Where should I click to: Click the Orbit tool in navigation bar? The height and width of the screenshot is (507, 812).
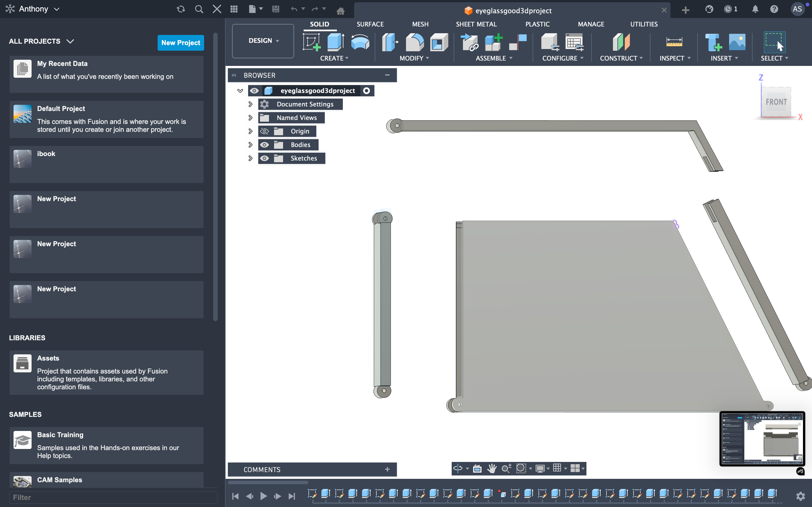(458, 468)
